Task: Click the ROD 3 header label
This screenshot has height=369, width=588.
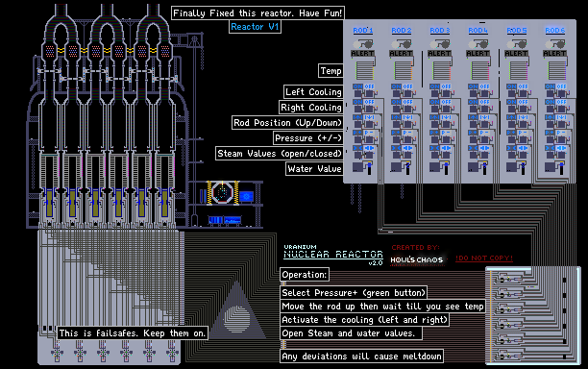Action: [439, 30]
